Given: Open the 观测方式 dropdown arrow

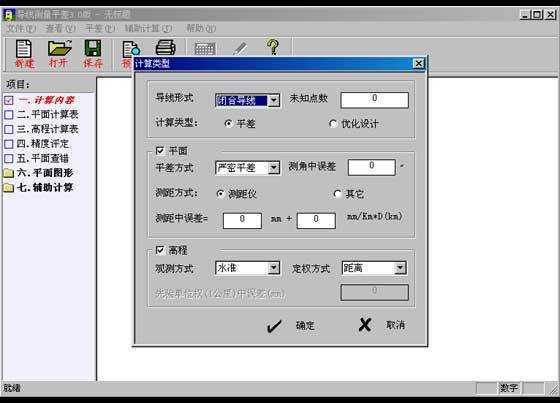Looking at the screenshot, I should click(x=274, y=268).
